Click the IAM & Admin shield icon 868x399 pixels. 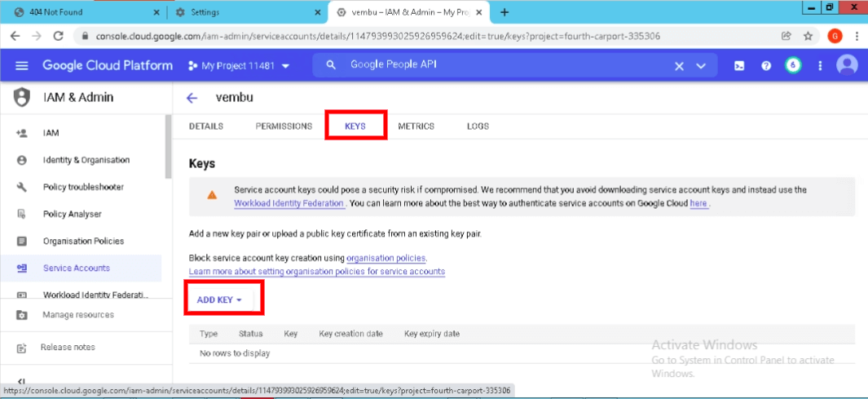coord(21,98)
